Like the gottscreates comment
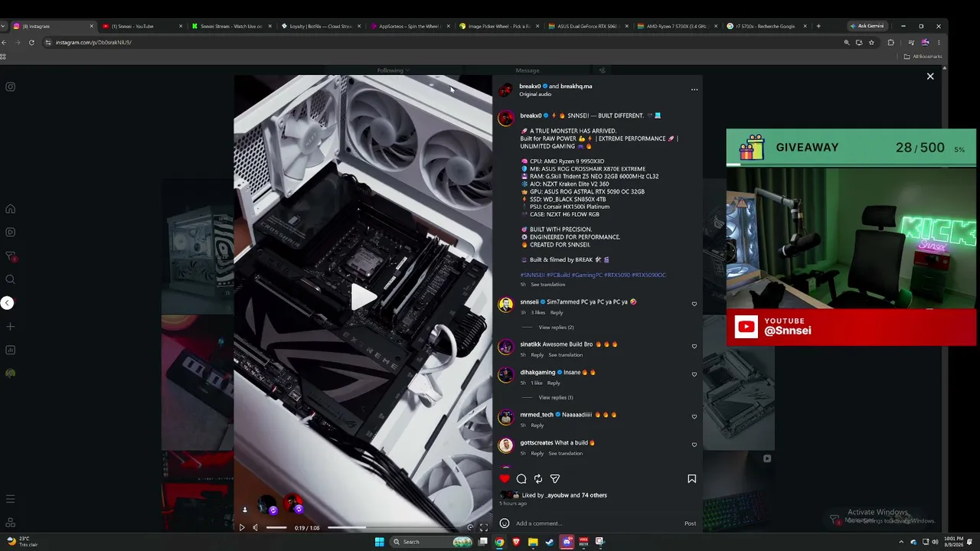Screen dimensions: 980x551 694,445
